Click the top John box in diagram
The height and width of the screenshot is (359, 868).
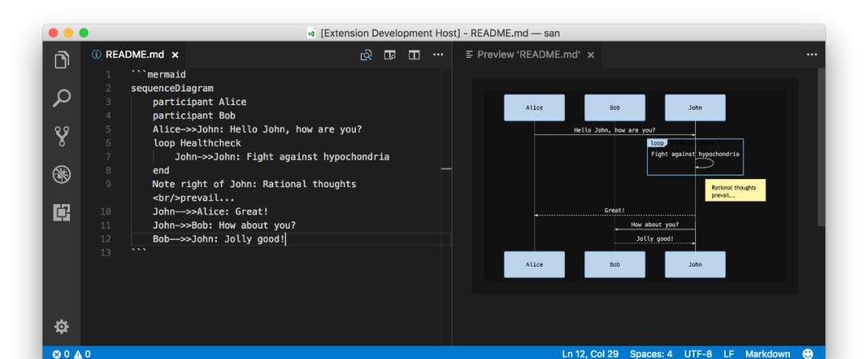(694, 108)
